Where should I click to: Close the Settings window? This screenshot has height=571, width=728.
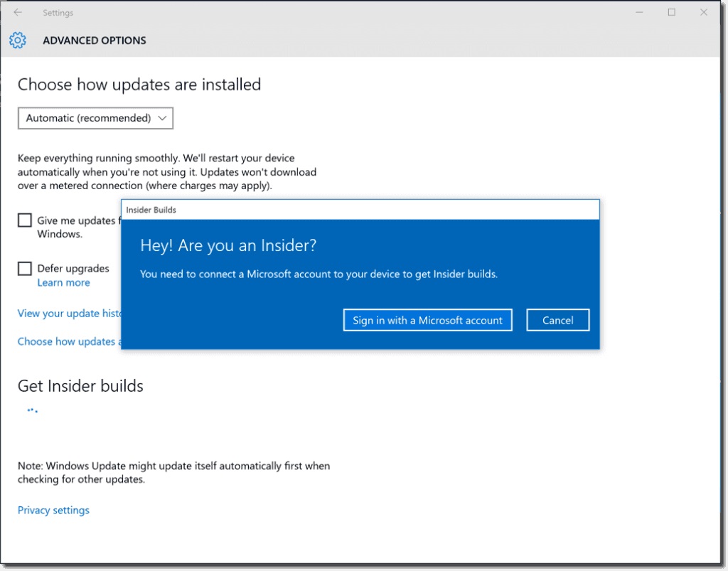(x=704, y=13)
